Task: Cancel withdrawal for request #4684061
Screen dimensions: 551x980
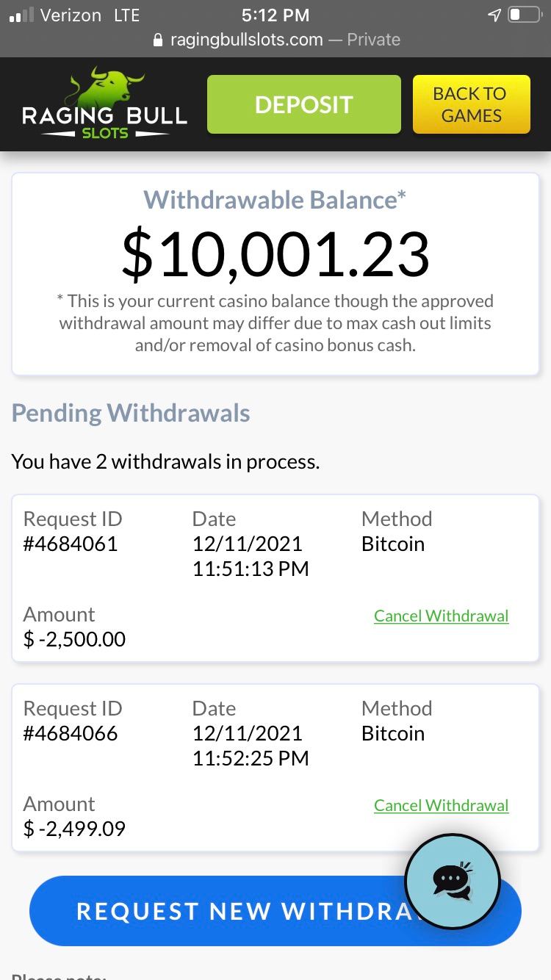Action: [x=441, y=616]
